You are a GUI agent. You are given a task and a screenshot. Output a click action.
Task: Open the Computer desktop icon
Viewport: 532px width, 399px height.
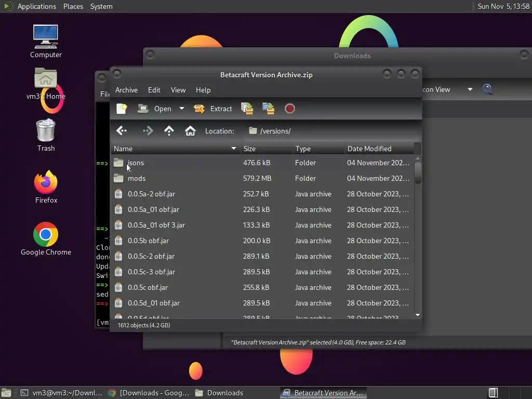46,42
